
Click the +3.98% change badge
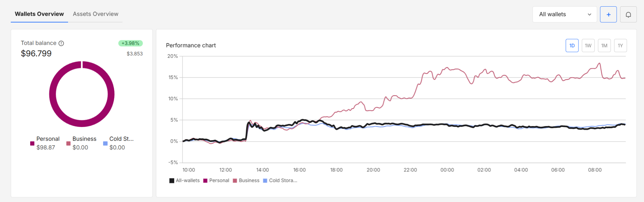[x=130, y=43]
